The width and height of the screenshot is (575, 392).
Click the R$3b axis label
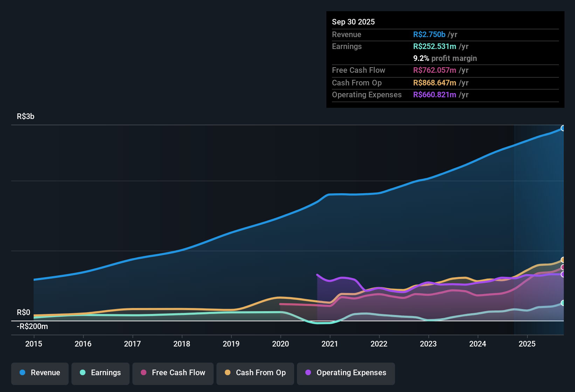(x=25, y=116)
